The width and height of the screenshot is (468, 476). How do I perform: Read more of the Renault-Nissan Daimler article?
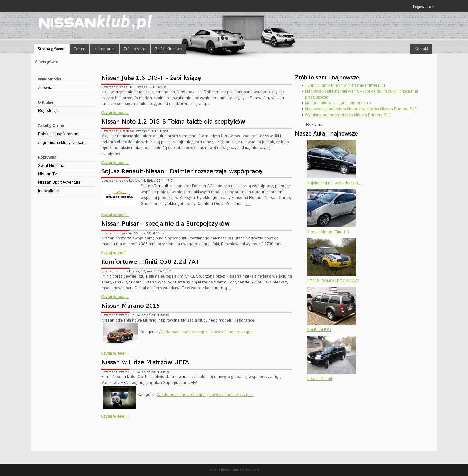coord(115,215)
